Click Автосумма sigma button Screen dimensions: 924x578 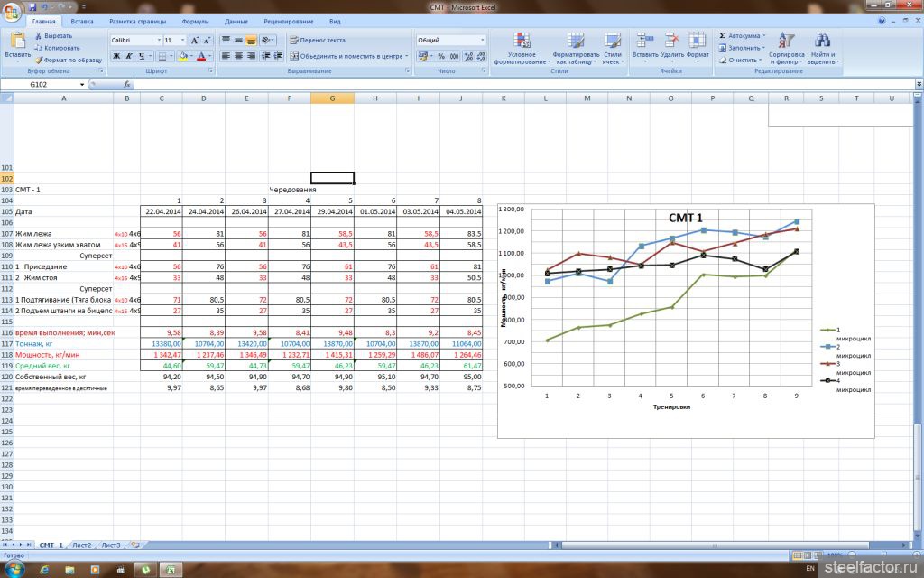point(740,36)
